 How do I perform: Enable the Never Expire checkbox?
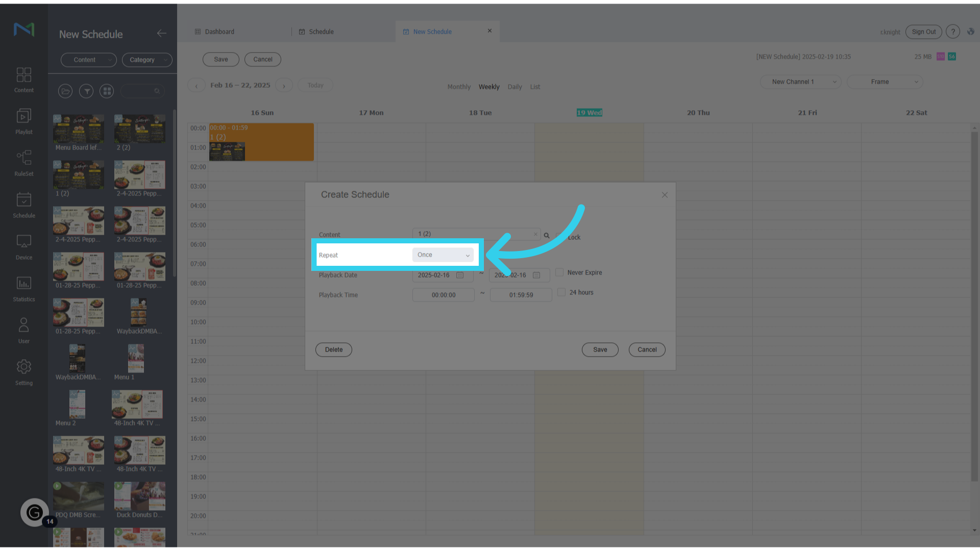click(x=559, y=272)
